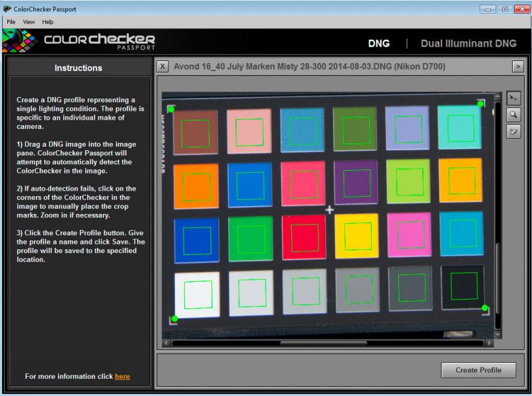Follow the 'here' more information link
The height and width of the screenshot is (396, 532).
tap(122, 376)
